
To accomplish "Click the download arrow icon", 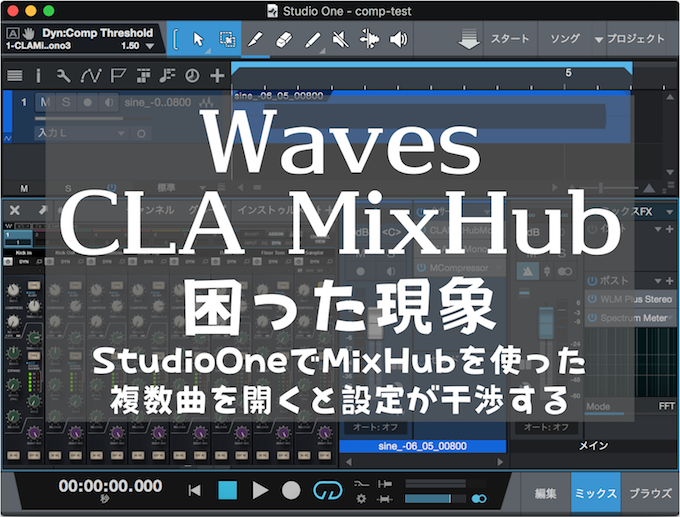I will [469, 39].
